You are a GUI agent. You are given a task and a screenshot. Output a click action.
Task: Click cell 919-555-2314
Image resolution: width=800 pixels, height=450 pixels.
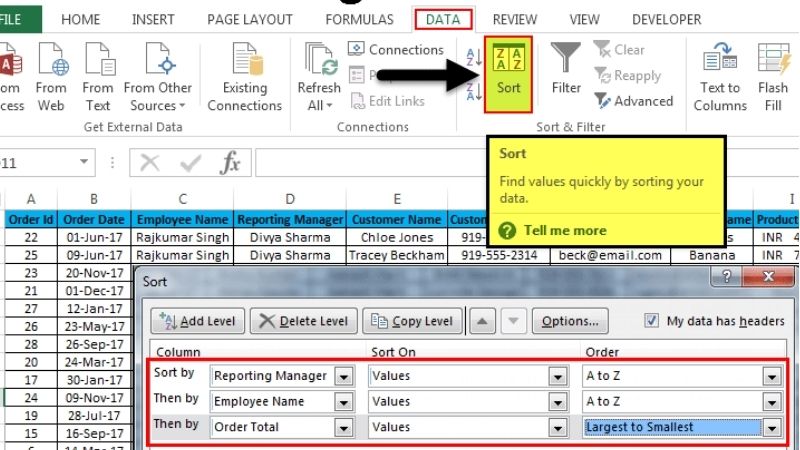tap(499, 255)
